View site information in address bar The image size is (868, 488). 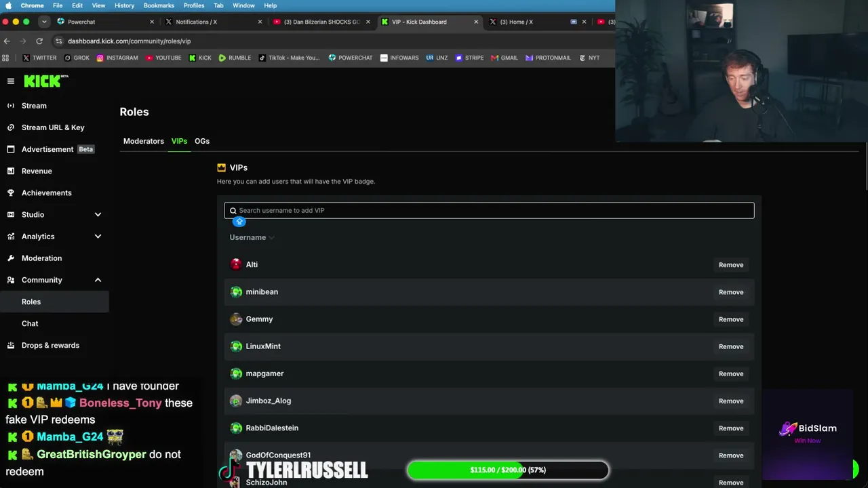pyautogui.click(x=59, y=41)
